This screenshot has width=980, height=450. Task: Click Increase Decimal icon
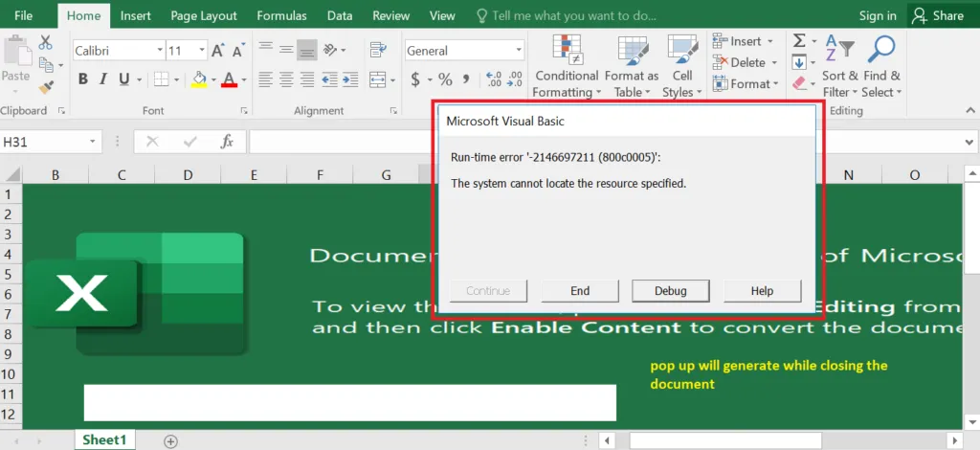click(493, 79)
